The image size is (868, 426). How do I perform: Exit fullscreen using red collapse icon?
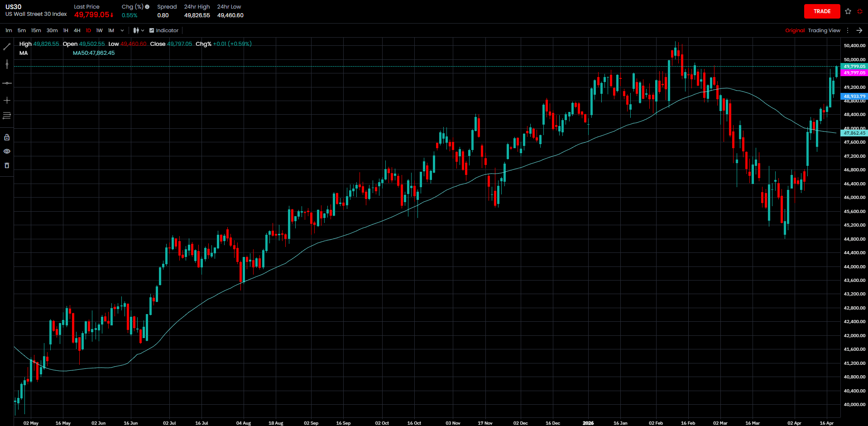click(x=860, y=11)
